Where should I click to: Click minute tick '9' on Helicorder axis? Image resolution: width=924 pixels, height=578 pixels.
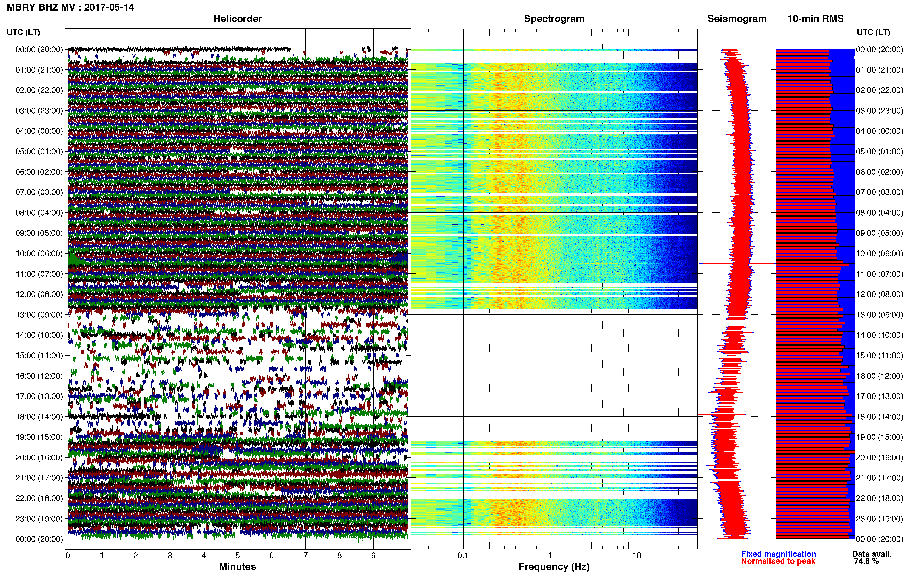373,555
